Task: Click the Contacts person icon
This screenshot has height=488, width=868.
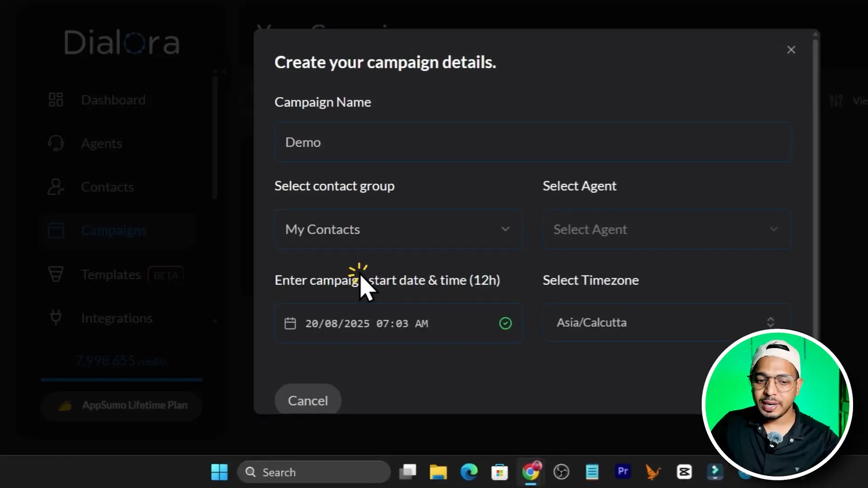Action: pyautogui.click(x=56, y=187)
